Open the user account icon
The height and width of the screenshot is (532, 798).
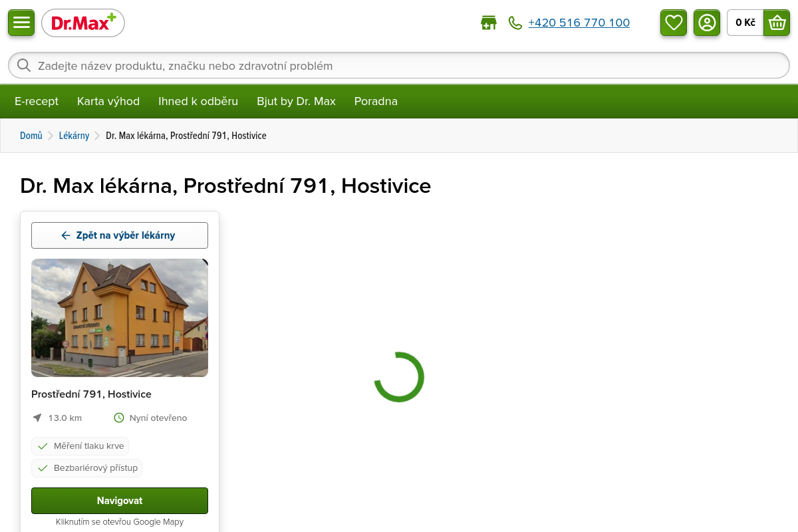pos(707,23)
